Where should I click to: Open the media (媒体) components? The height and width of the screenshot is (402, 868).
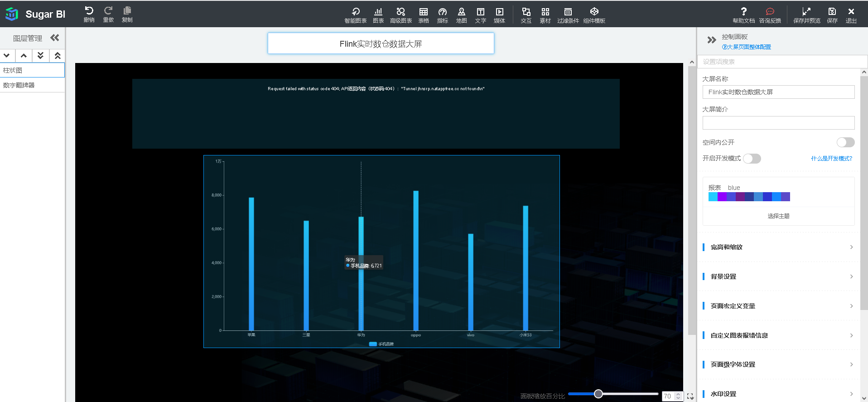[500, 15]
